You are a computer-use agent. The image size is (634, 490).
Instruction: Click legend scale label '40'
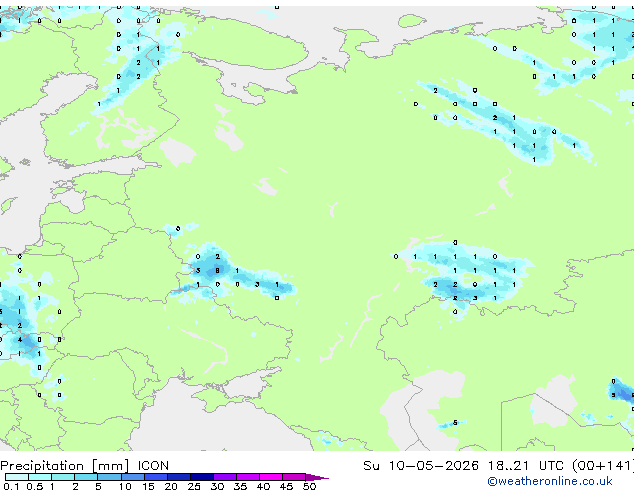[x=263, y=486]
